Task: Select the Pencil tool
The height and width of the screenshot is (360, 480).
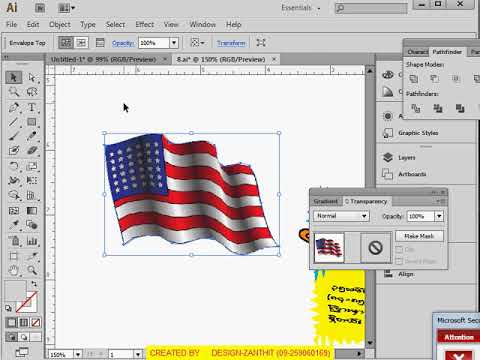Action: [x=32, y=136]
